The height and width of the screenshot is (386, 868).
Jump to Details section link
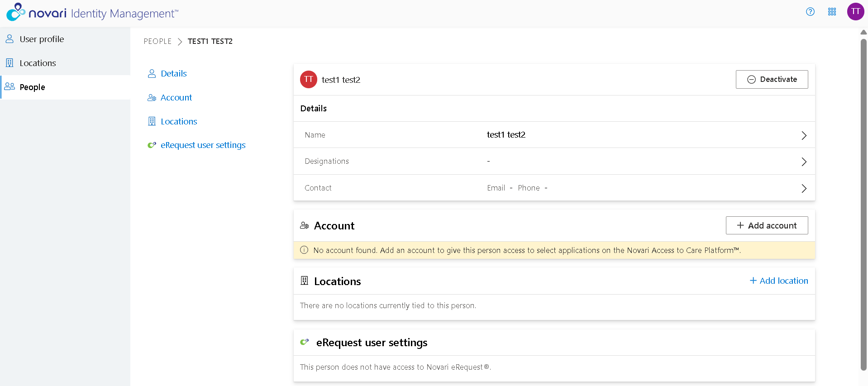[x=174, y=74]
